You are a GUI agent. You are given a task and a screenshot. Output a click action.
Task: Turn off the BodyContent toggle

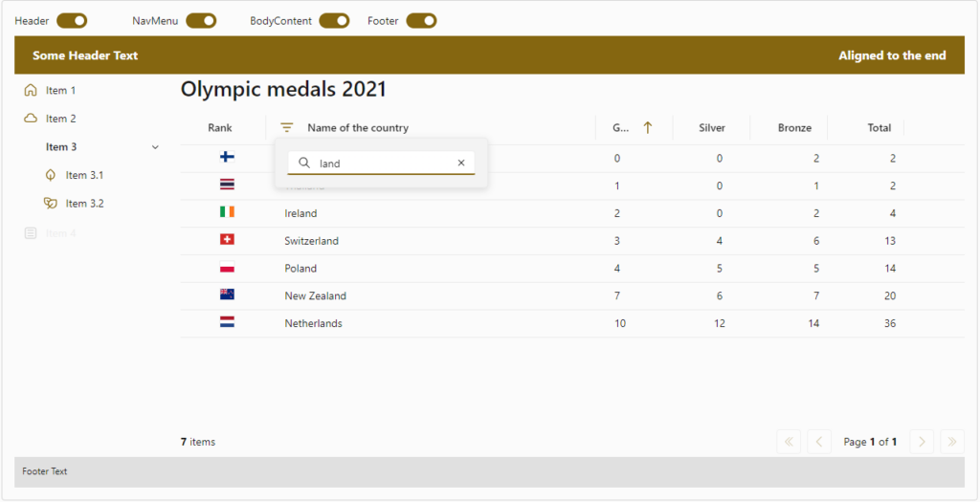334,21
